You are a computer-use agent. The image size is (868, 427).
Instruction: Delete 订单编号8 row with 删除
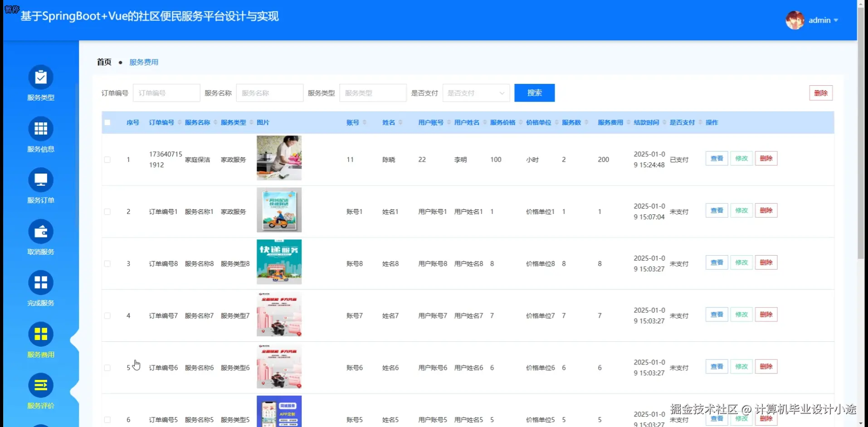pos(766,262)
